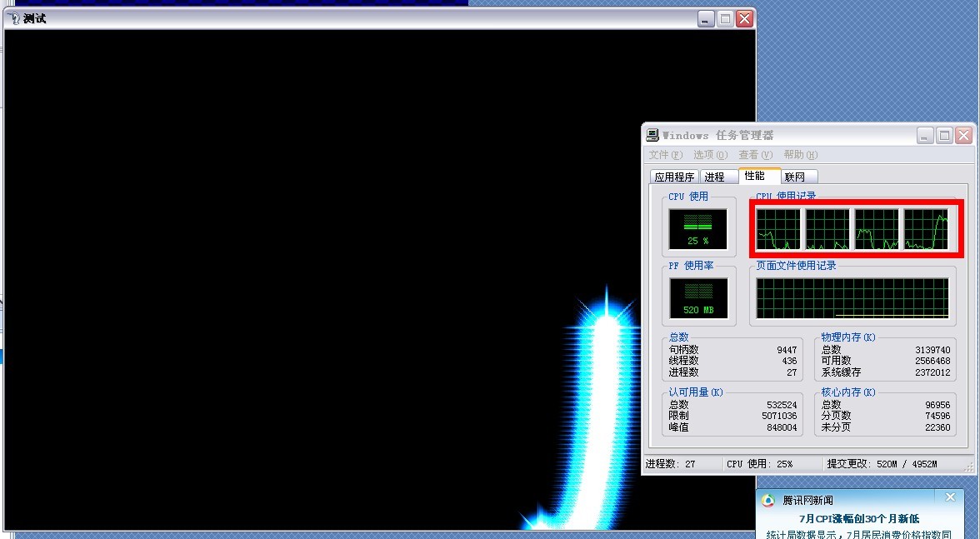The width and height of the screenshot is (980, 539).
Task: Click the Task Manager title bar icon
Action: [x=652, y=135]
